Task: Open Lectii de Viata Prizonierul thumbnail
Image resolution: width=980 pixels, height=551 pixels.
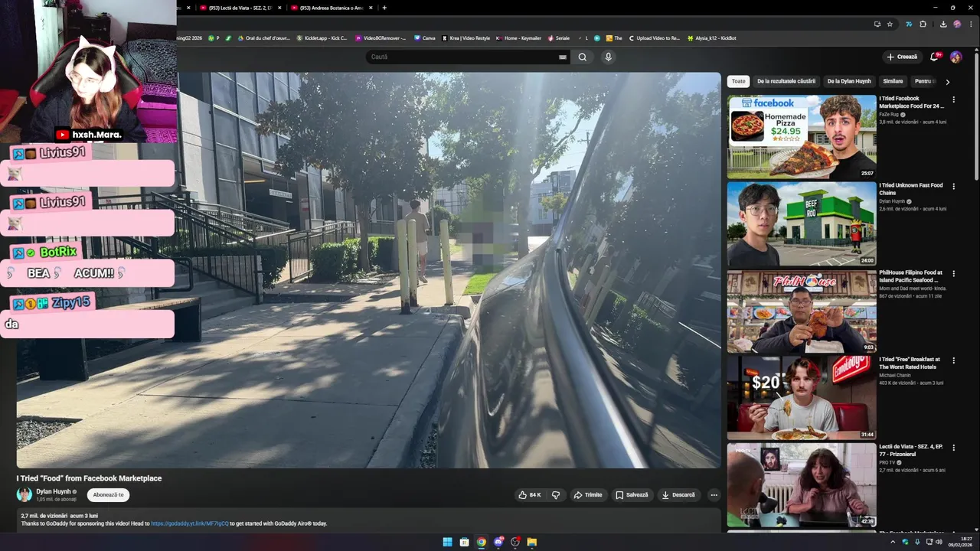Action: [x=802, y=485]
